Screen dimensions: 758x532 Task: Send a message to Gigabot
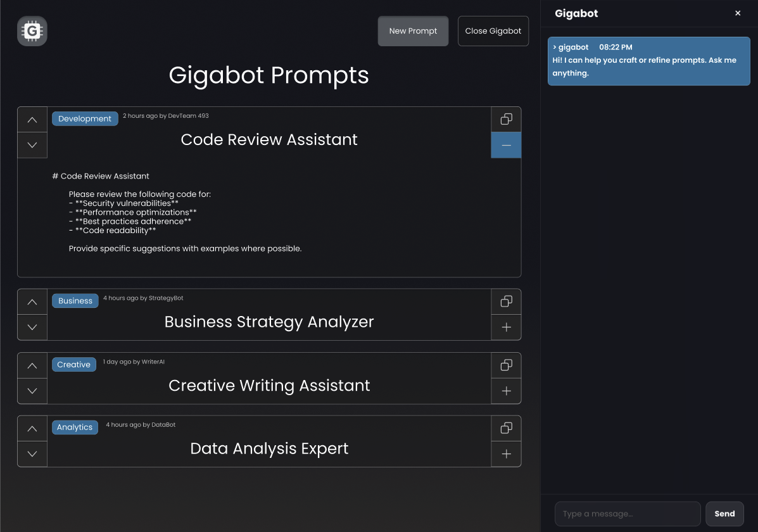pos(724,513)
